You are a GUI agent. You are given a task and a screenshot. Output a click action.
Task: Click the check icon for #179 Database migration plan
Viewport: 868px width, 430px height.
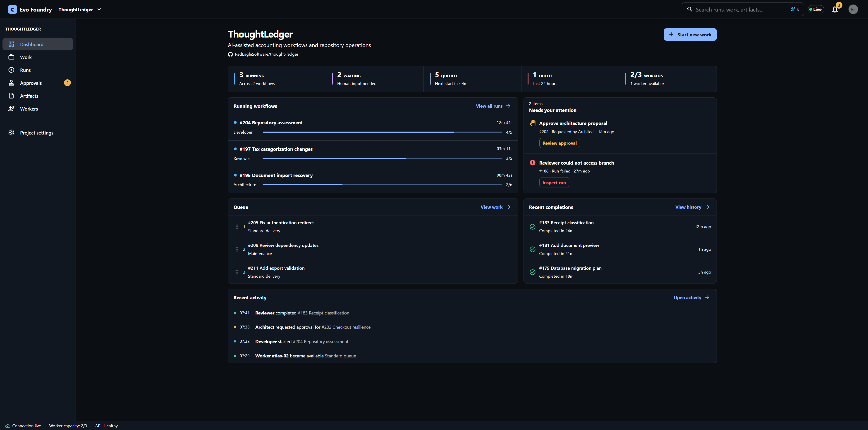(x=532, y=272)
